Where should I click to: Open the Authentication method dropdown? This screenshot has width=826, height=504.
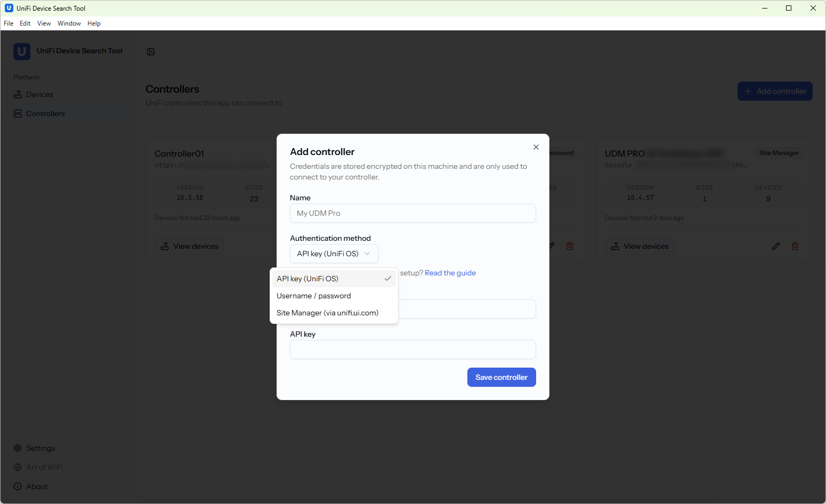coord(334,254)
